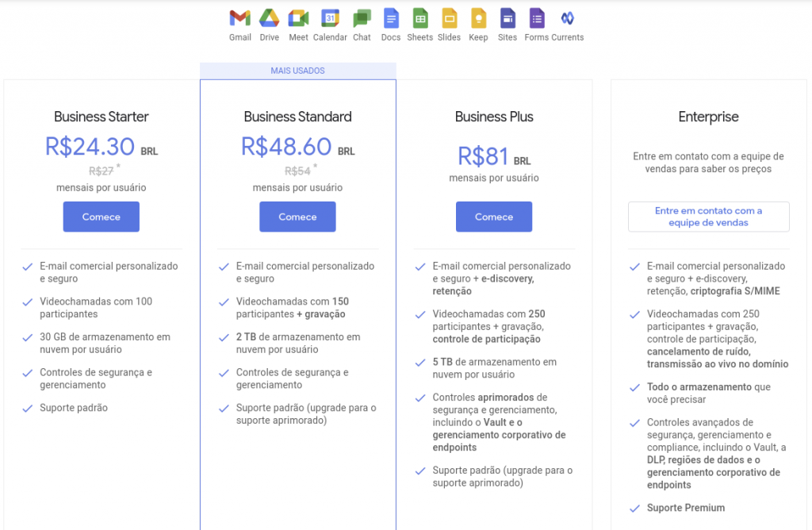Image resolution: width=812 pixels, height=530 pixels.
Task: Click 'Controles avançados de segurança' in Enterprise
Action: coord(716,453)
